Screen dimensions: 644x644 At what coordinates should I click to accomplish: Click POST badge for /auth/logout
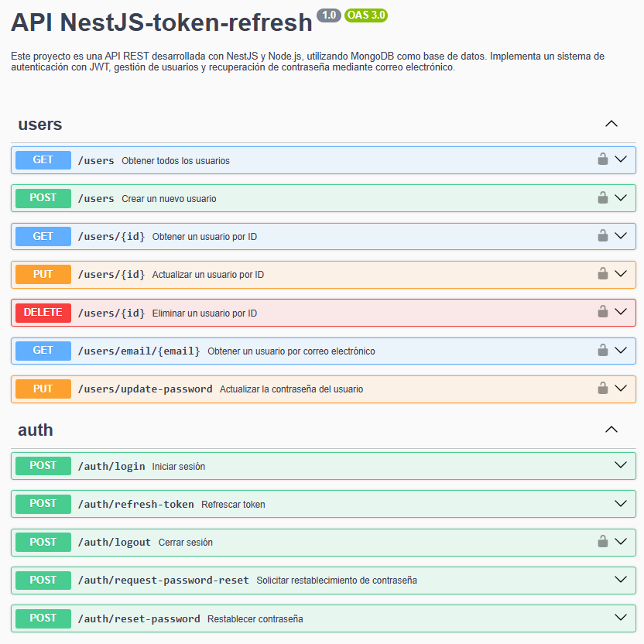click(43, 542)
